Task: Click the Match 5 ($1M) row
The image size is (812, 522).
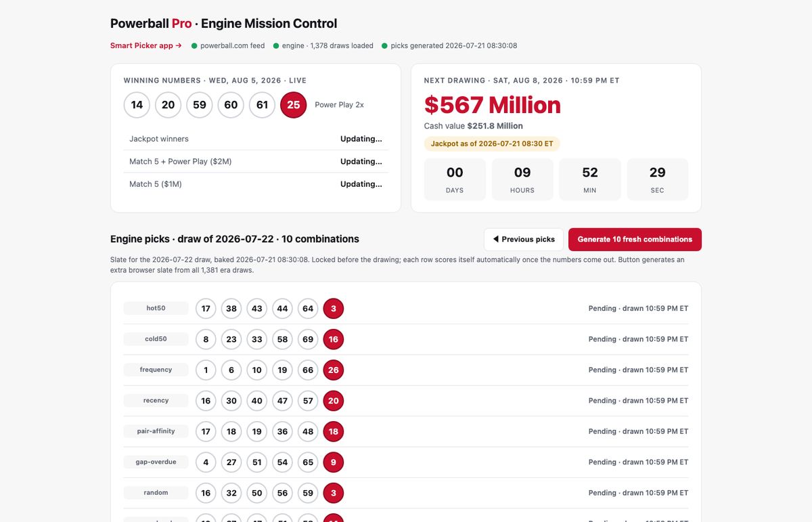Action: [256, 184]
